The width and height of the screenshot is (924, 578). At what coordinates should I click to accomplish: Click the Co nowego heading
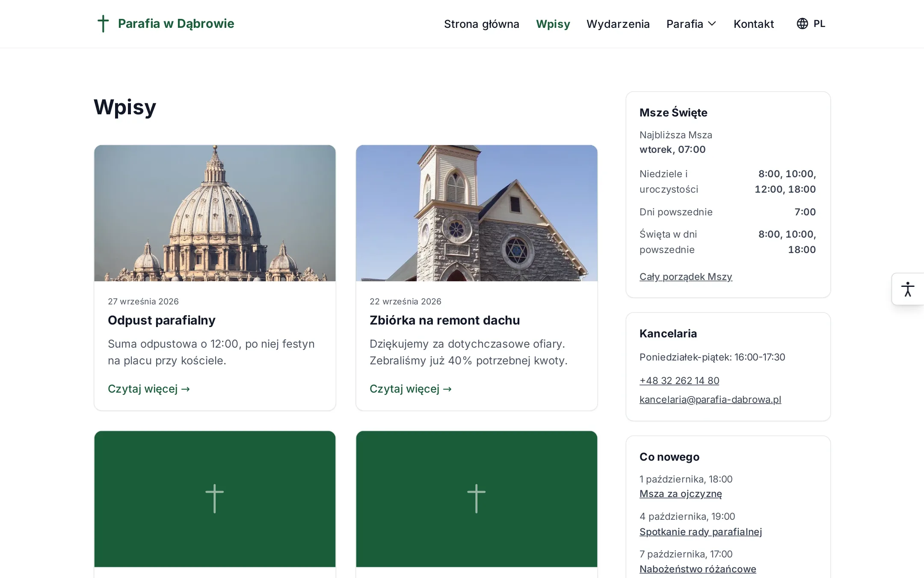[x=669, y=457]
